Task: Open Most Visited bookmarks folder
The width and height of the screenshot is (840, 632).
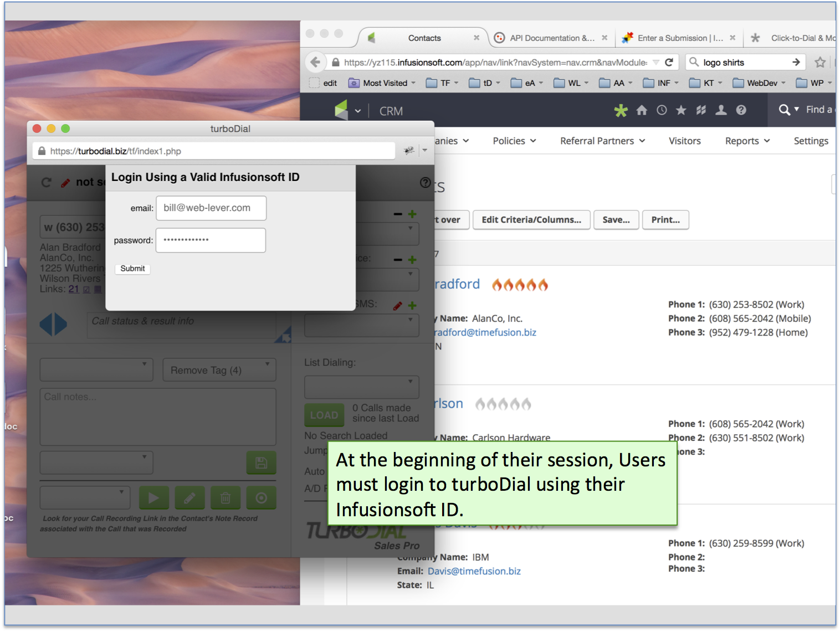Action: point(382,83)
